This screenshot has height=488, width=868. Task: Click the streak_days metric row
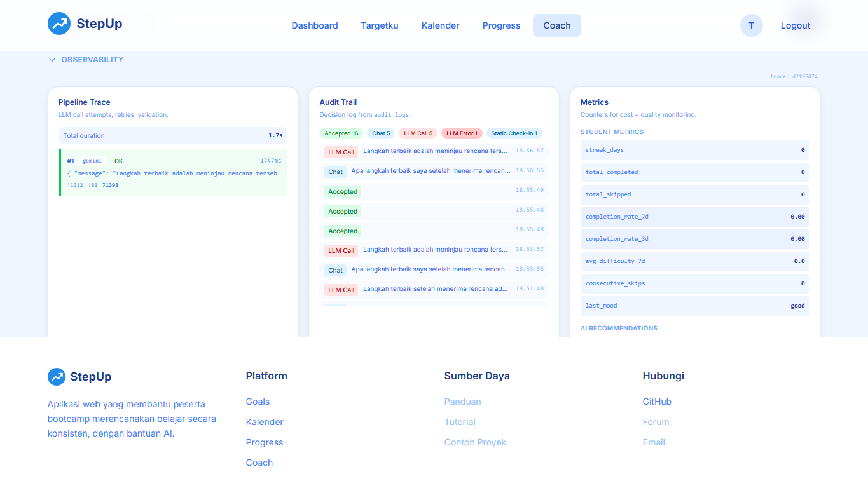pyautogui.click(x=695, y=150)
